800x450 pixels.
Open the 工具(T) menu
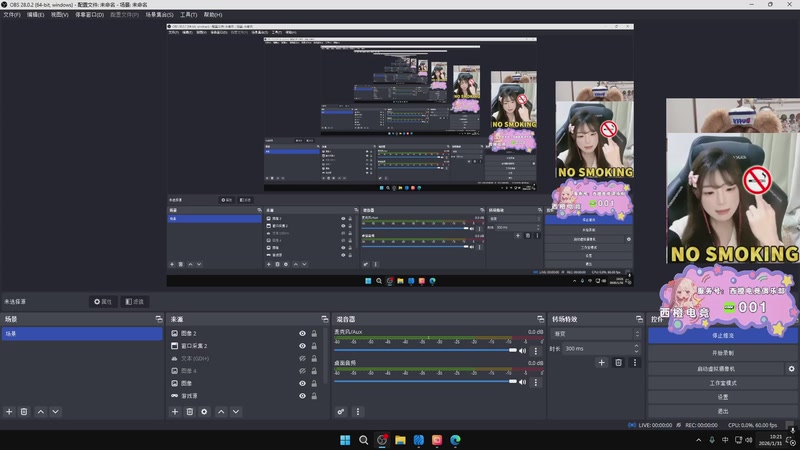188,15
